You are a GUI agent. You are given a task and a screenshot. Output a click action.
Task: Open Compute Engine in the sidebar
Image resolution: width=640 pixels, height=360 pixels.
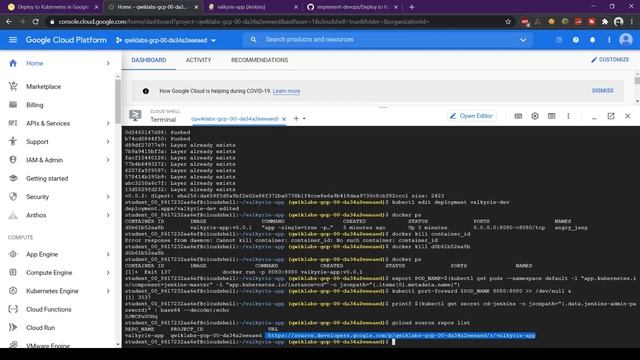pos(49,273)
